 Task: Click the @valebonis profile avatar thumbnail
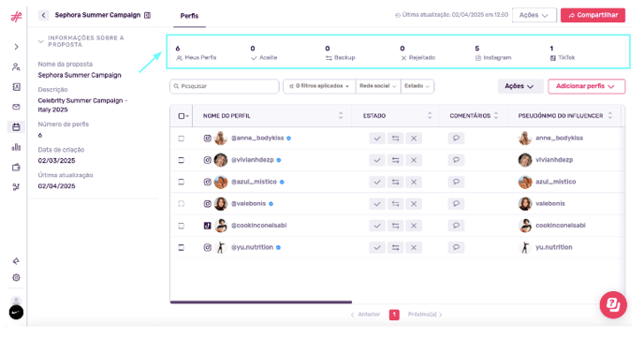tap(221, 204)
